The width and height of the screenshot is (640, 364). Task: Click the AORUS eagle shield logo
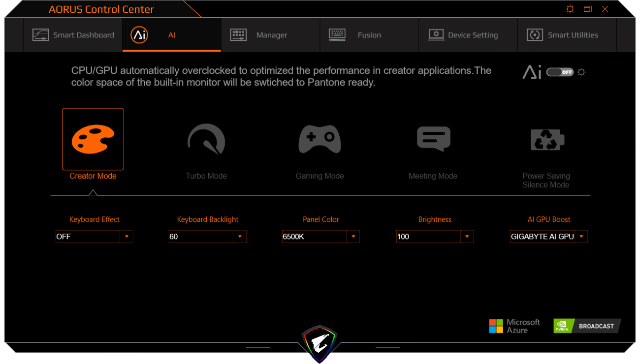point(320,343)
